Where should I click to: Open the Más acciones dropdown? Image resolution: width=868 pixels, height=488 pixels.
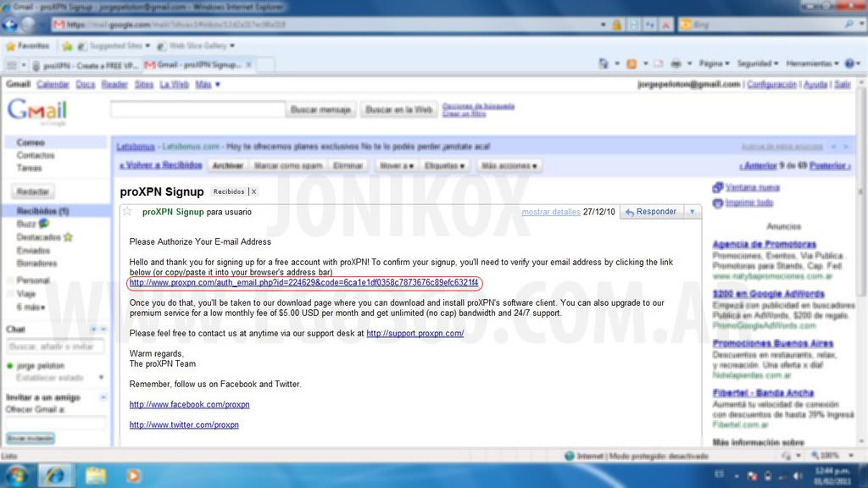click(x=509, y=166)
